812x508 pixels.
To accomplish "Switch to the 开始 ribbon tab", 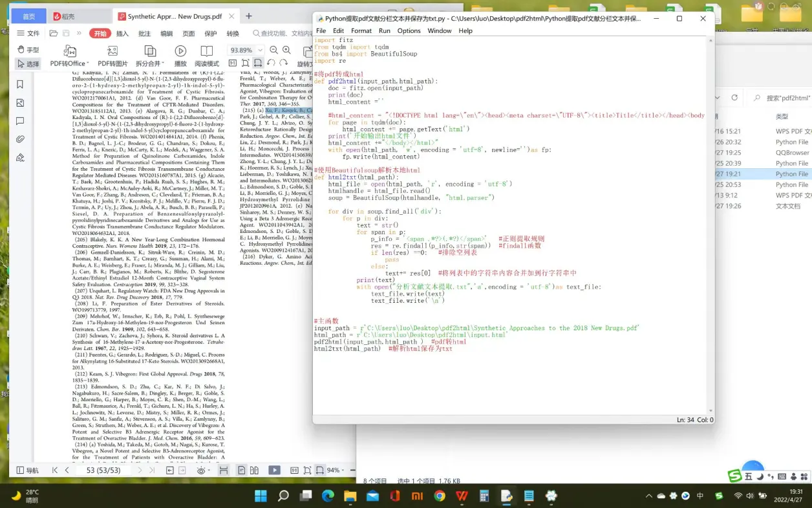I will click(x=100, y=33).
